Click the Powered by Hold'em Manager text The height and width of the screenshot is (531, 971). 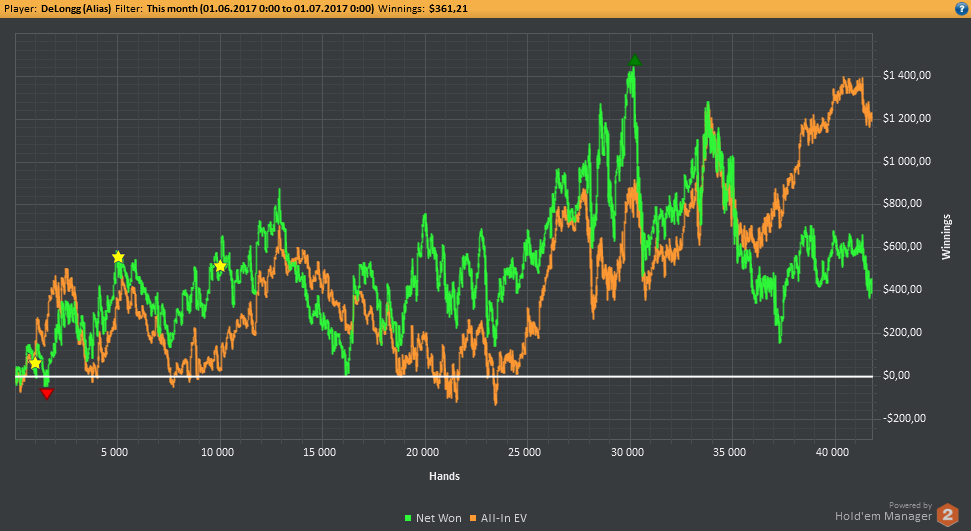[x=884, y=512]
